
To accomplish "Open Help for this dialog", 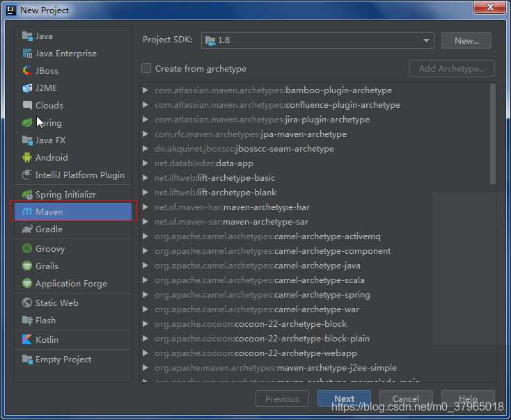I will click(x=468, y=398).
